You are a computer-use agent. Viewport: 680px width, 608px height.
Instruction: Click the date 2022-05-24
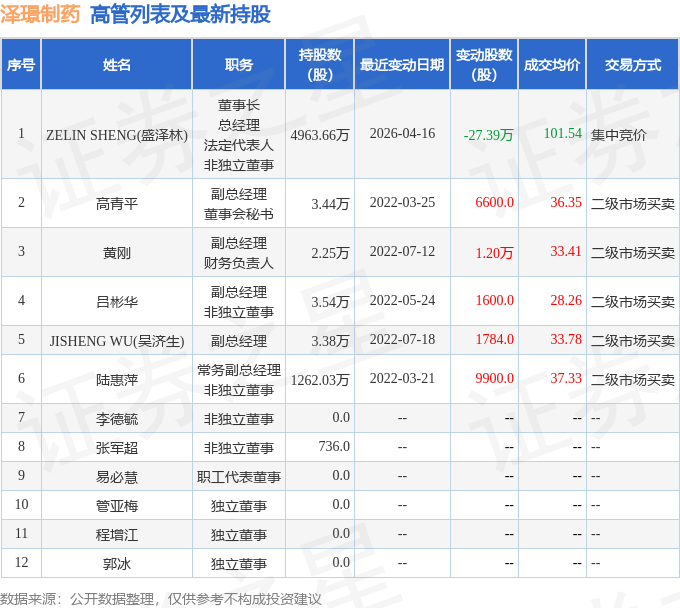pos(402,301)
